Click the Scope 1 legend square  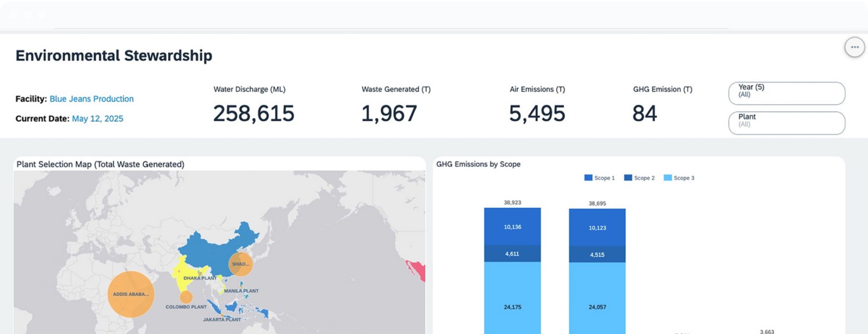click(588, 178)
